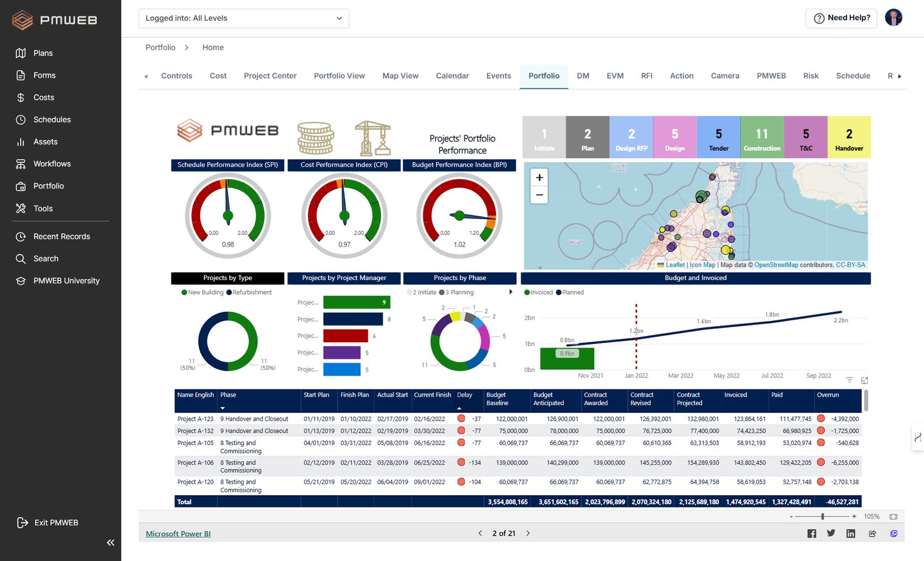Open the Recent Records icon
This screenshot has width=924, height=561.
pyautogui.click(x=21, y=237)
